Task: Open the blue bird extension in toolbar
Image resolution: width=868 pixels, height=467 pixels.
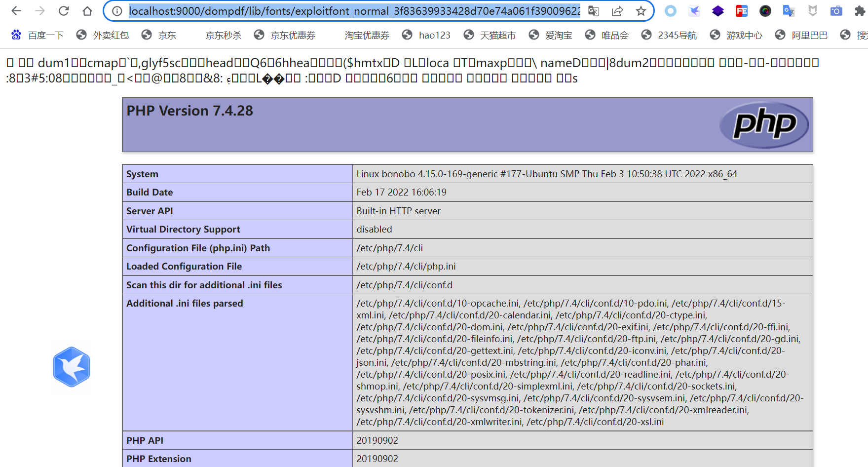Action: [x=694, y=11]
